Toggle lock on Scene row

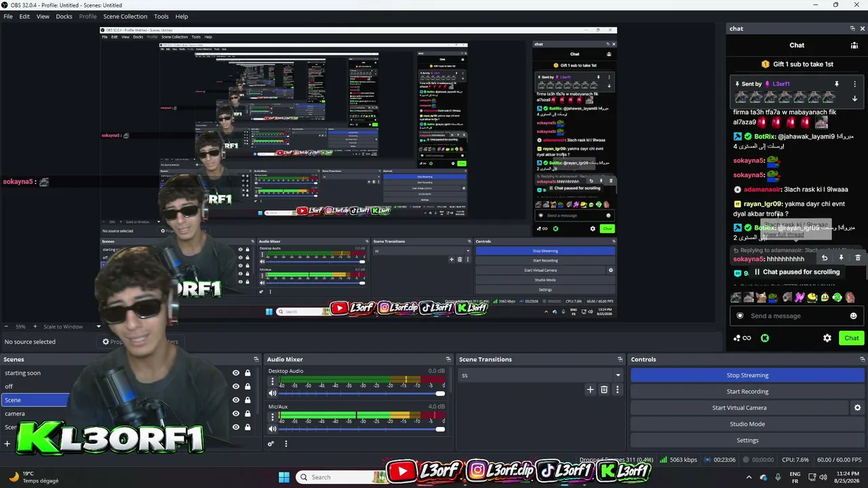point(248,400)
